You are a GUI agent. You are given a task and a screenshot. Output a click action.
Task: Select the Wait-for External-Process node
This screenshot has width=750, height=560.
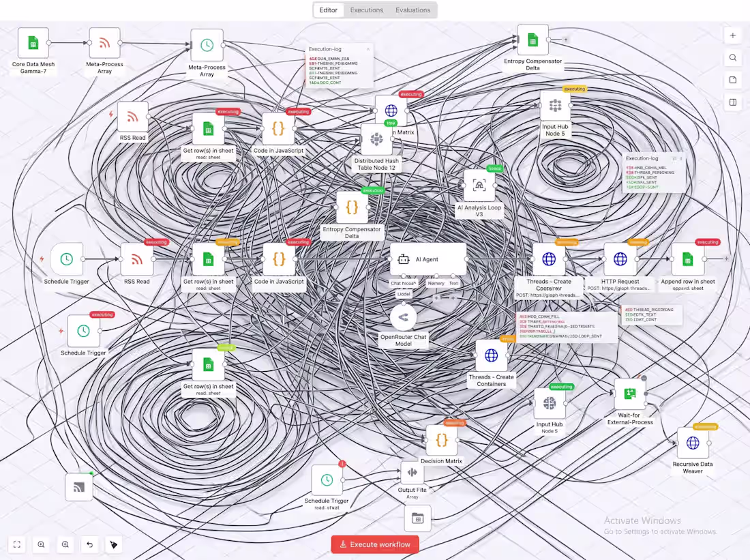[630, 394]
